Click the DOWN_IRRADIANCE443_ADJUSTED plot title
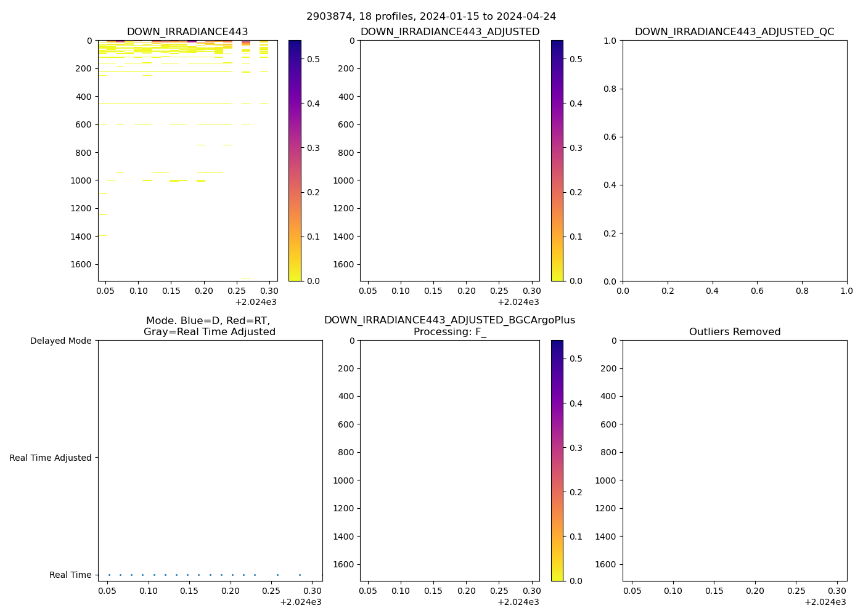Image resolution: width=863 pixels, height=616 pixels. pos(449,32)
